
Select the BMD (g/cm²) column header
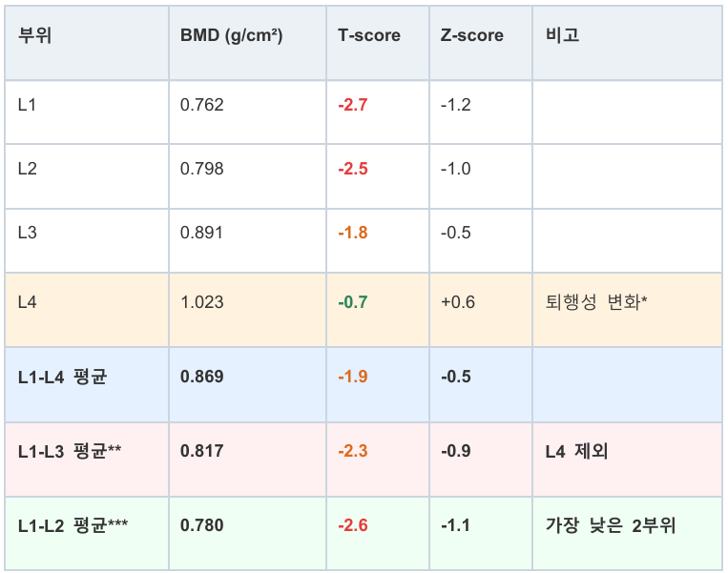coord(231,35)
